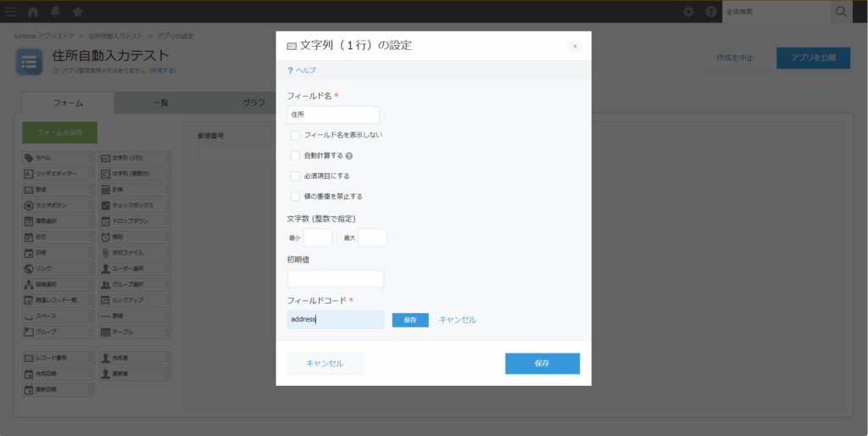Switch to the グラフ tab
Screen dimensions: 868x436
pos(253,103)
